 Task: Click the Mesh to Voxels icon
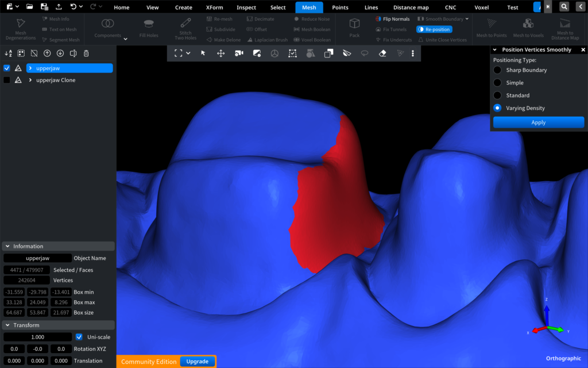[x=528, y=24]
